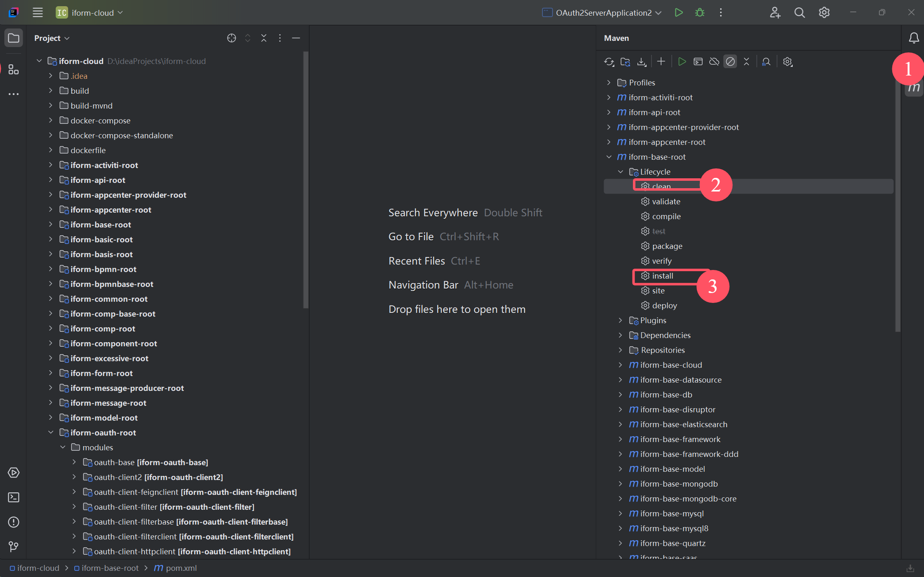The height and width of the screenshot is (577, 924).
Task: Click Download Sources icon in Maven toolbar
Action: coord(641,62)
